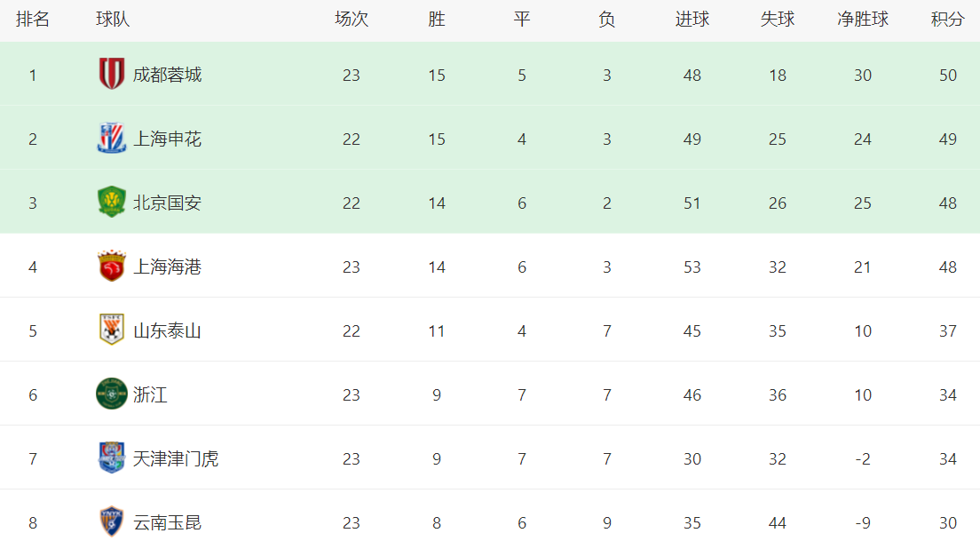
Task: Select the 上海海港 team name
Action: pos(167,267)
